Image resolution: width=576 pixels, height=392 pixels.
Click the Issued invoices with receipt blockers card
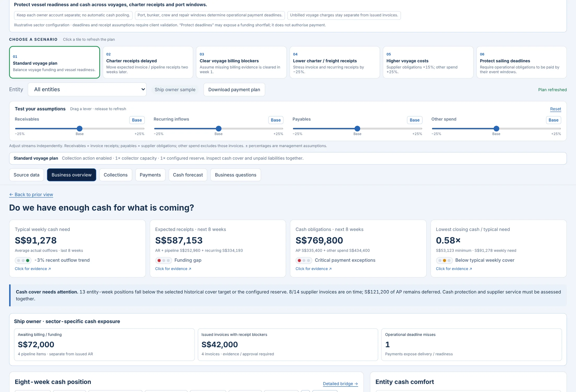tap(288, 345)
